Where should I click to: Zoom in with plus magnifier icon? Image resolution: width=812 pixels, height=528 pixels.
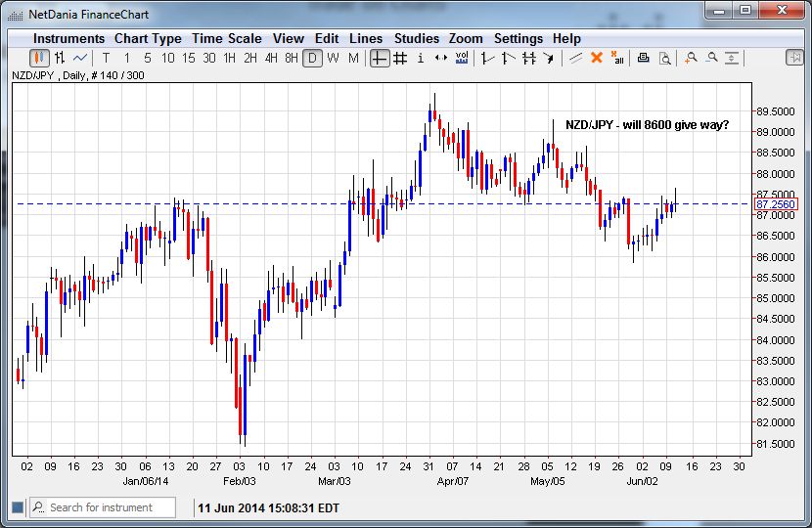click(x=691, y=58)
